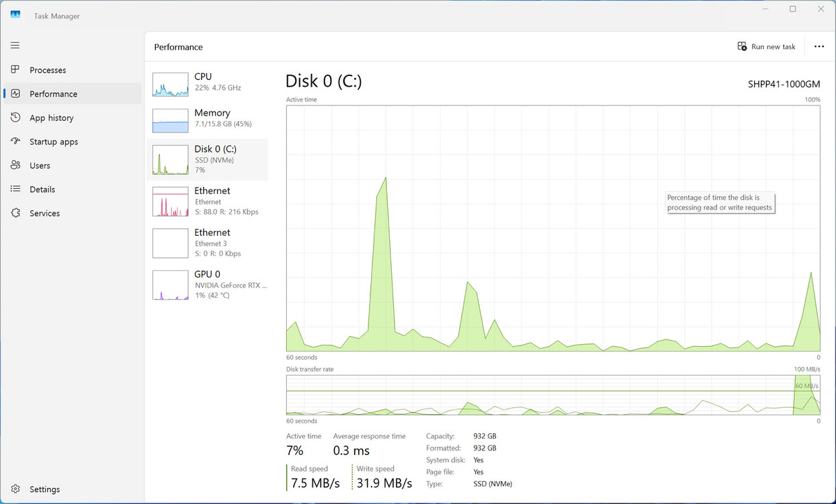Viewport: 836px width, 504px height.
Task: Toggle the hamburger navigation menu
Action: pyautogui.click(x=15, y=45)
